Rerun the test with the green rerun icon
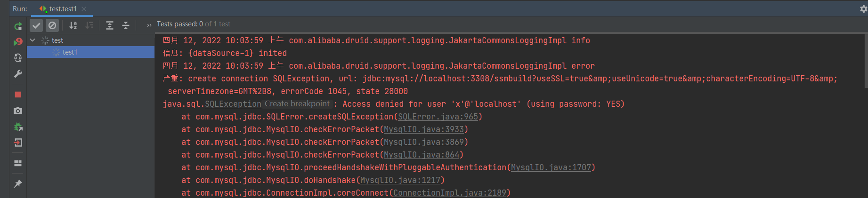 coord(18,26)
